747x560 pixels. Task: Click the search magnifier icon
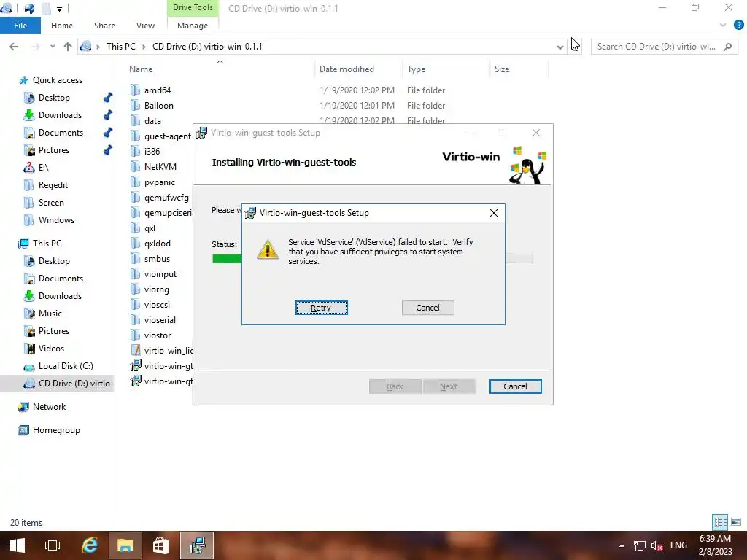tap(727, 47)
